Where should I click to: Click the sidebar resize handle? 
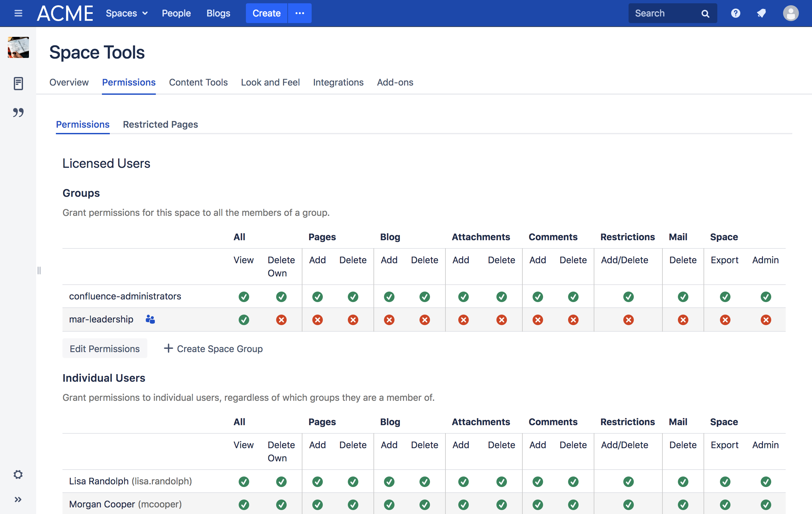click(39, 270)
